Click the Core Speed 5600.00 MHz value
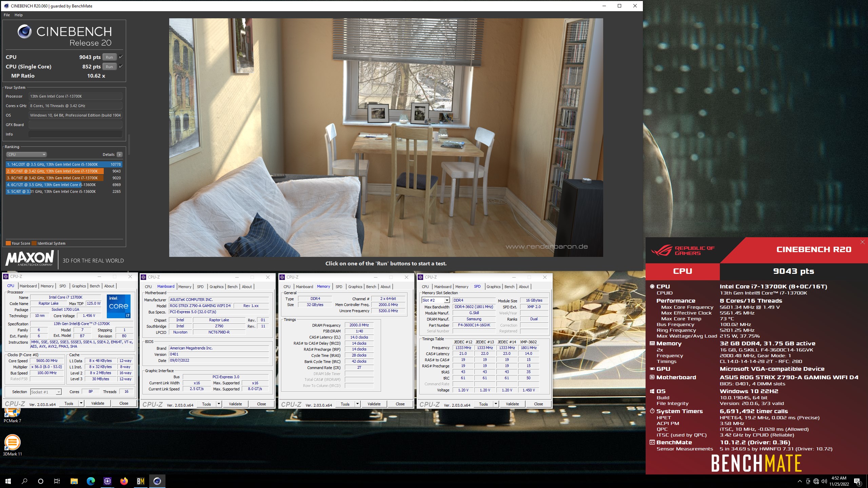This screenshot has width=868, height=488. tap(47, 361)
